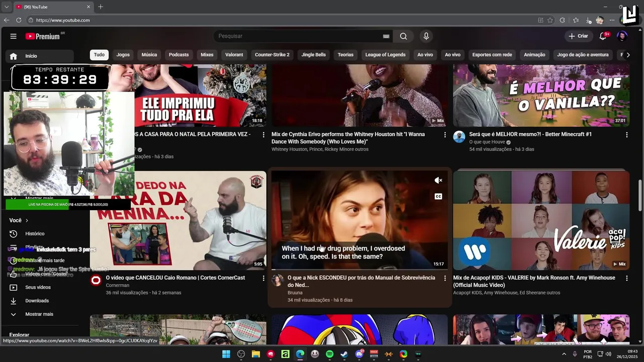Open the CornerCast 'DEDO NA' thumbnail
Screen dimensions: 644x362
[x=178, y=220]
